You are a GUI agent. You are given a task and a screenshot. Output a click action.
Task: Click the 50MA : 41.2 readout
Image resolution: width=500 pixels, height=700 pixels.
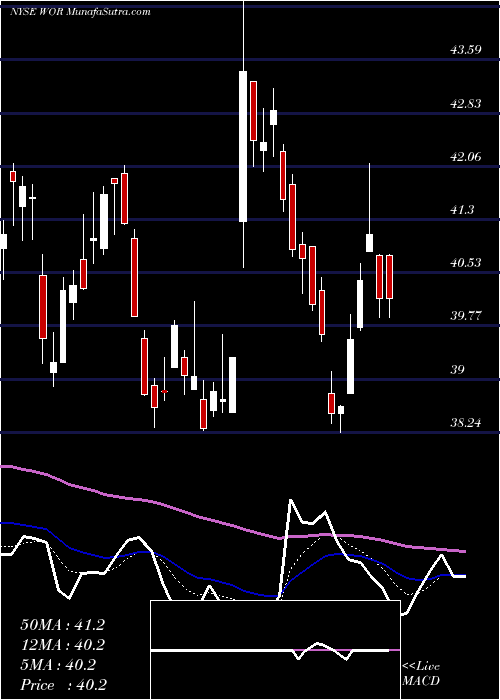pos(62,625)
